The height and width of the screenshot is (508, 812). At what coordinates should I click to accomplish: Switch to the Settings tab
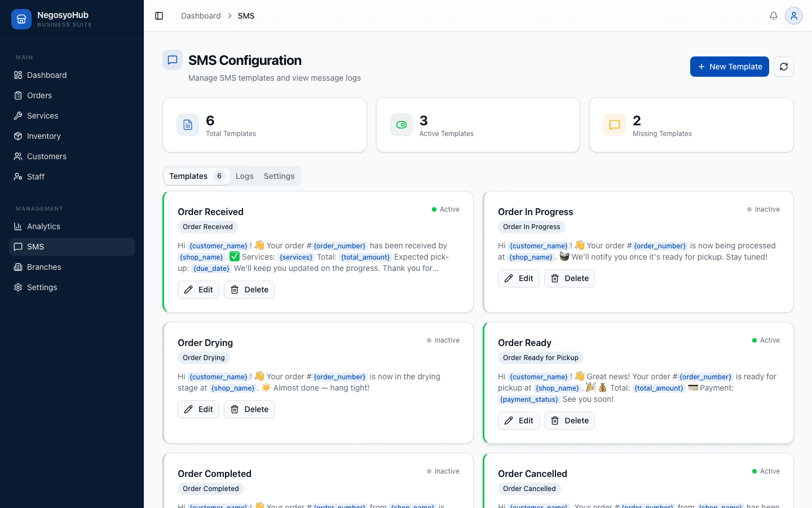279,176
